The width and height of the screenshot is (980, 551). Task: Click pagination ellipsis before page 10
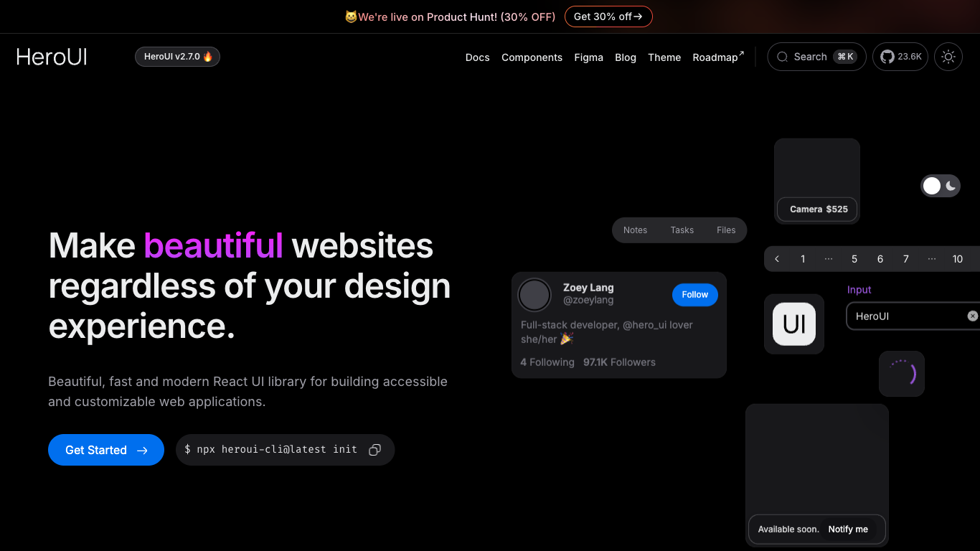click(932, 259)
